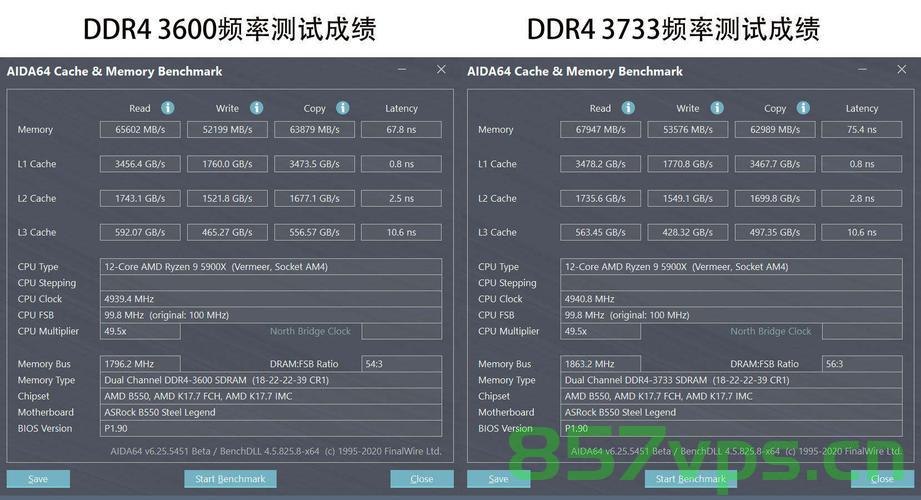Select Memory Write value 52199 MB/s

(x=227, y=129)
